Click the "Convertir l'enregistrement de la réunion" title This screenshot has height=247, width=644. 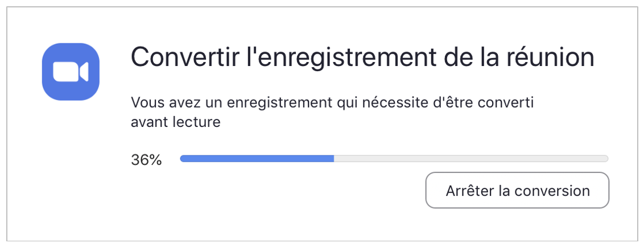[x=362, y=57]
